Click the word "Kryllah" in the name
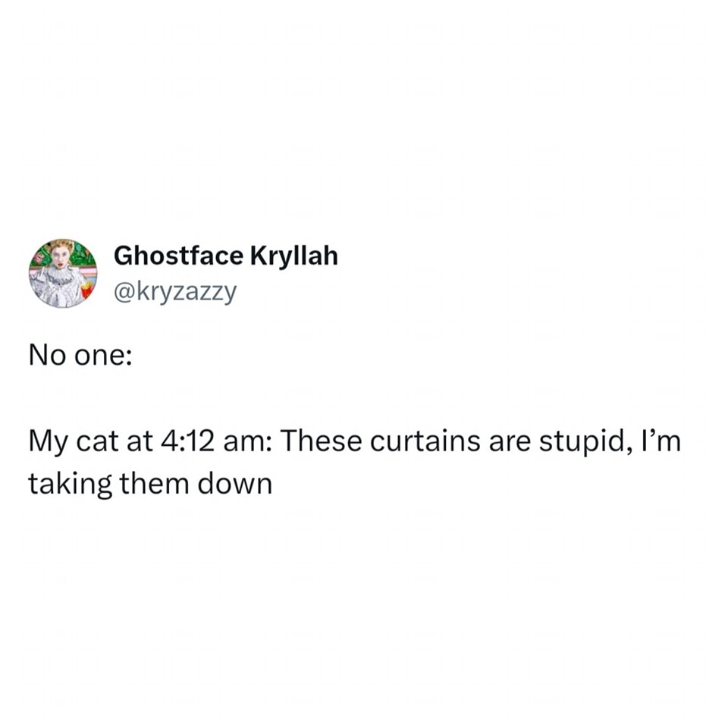Image resolution: width=728 pixels, height=728 pixels. (292, 256)
